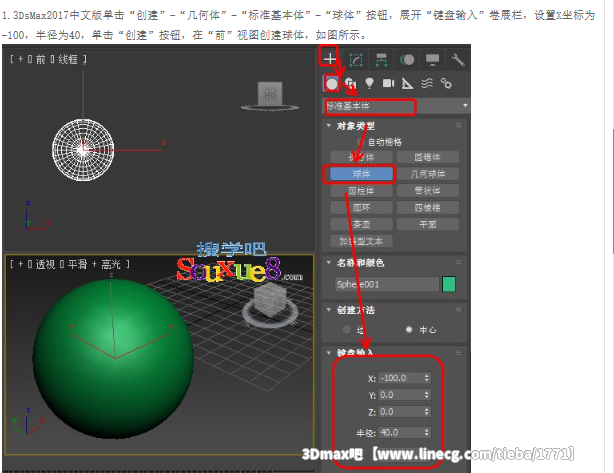614x473 pixels.
Task: Click the front viewport [+] menu label
Action: (20, 59)
